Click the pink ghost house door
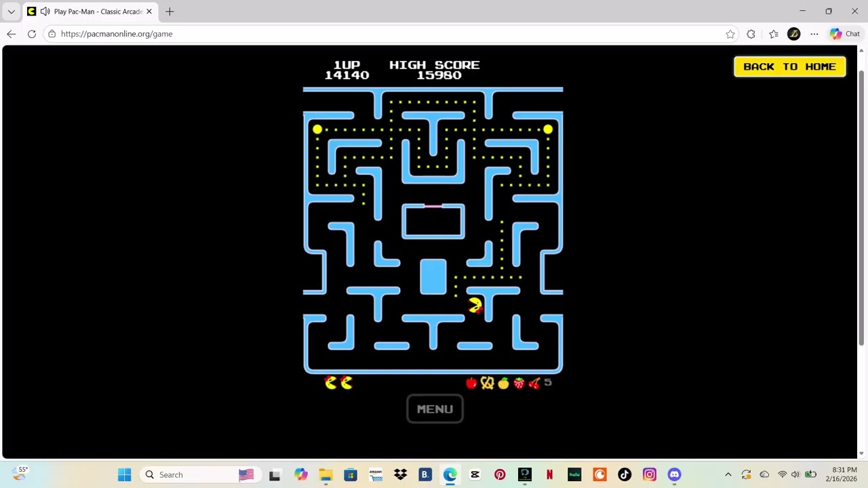This screenshot has height=488, width=868. [x=433, y=206]
